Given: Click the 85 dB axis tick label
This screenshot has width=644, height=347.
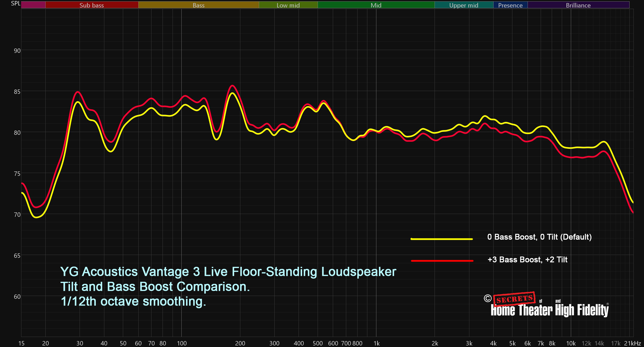Looking at the screenshot, I should pos(17,92).
